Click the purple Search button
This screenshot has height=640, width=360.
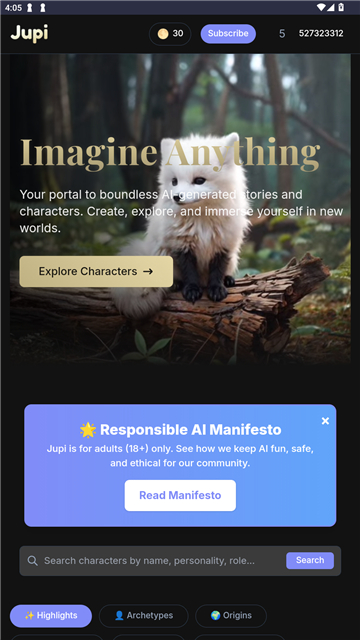(310, 560)
